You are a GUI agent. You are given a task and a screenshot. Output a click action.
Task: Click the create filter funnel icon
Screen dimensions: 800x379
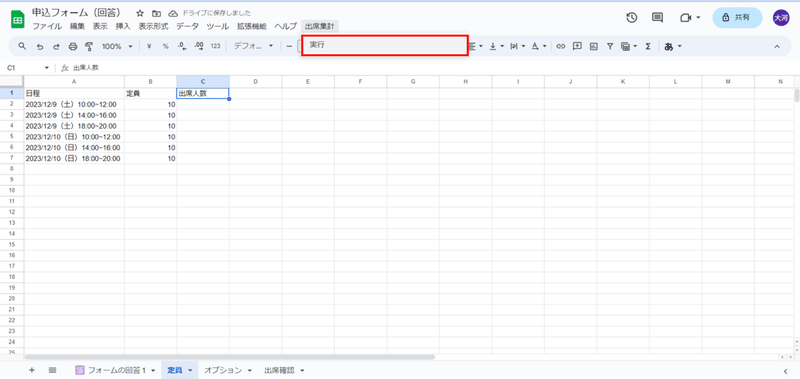point(610,46)
